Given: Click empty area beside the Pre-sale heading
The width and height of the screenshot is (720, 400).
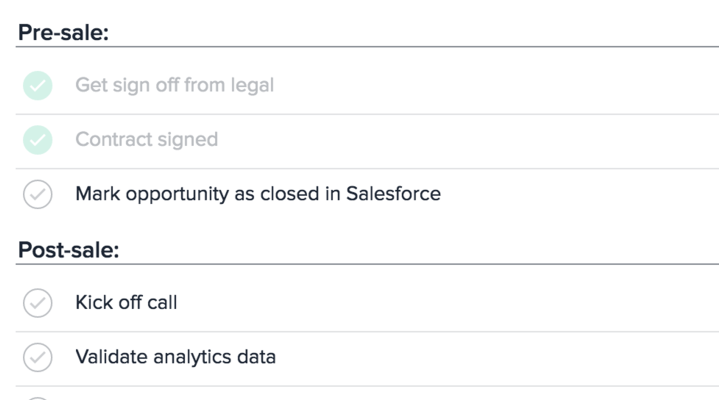Looking at the screenshot, I should click(x=413, y=33).
